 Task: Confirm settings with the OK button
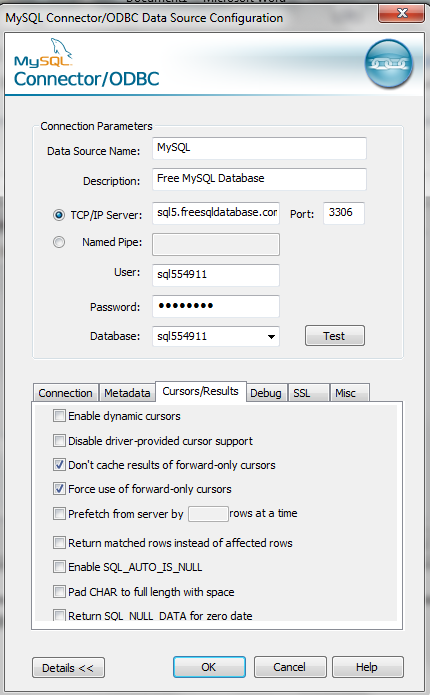point(209,667)
